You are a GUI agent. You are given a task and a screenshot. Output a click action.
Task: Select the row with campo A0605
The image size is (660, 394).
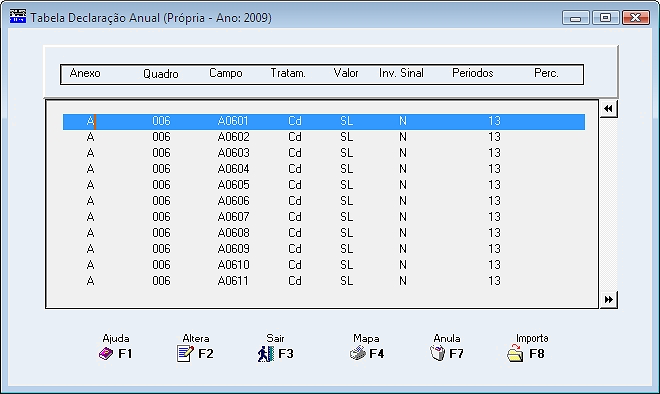pyautogui.click(x=324, y=185)
